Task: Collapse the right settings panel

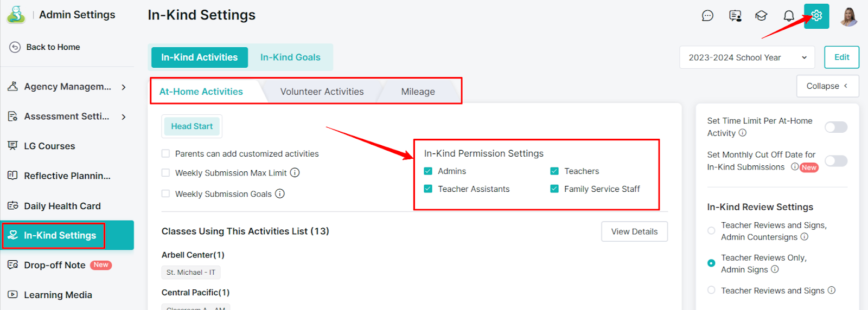Action: tap(827, 86)
